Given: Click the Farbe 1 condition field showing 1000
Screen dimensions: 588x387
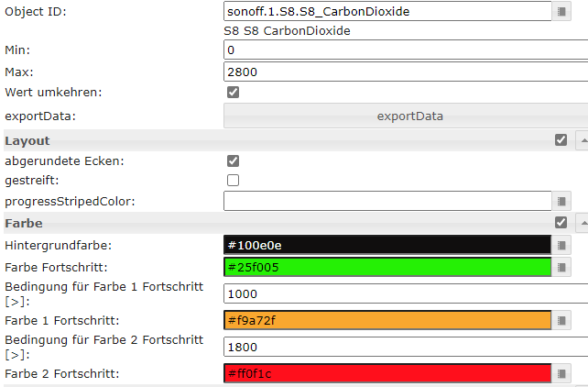Looking at the screenshot, I should [x=403, y=293].
